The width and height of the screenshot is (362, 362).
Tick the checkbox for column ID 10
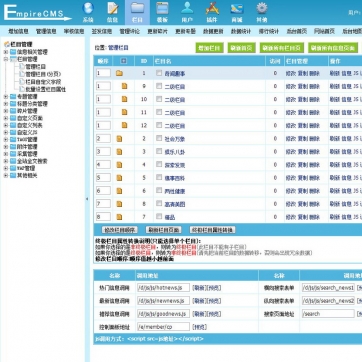[x=159, y=99]
